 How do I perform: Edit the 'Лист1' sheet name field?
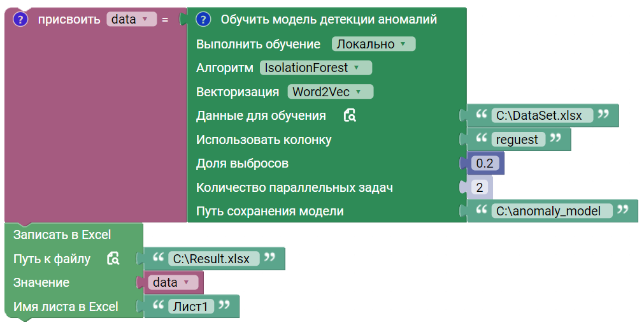[x=191, y=307]
